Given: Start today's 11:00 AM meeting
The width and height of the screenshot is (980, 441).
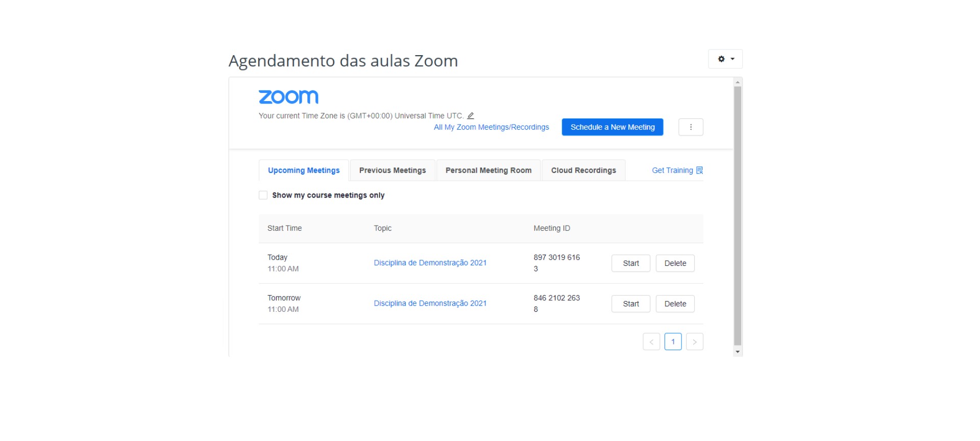Looking at the screenshot, I should coord(631,263).
